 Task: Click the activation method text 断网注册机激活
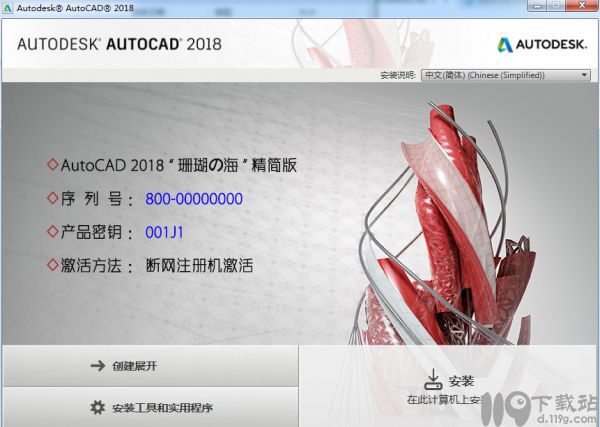(199, 265)
